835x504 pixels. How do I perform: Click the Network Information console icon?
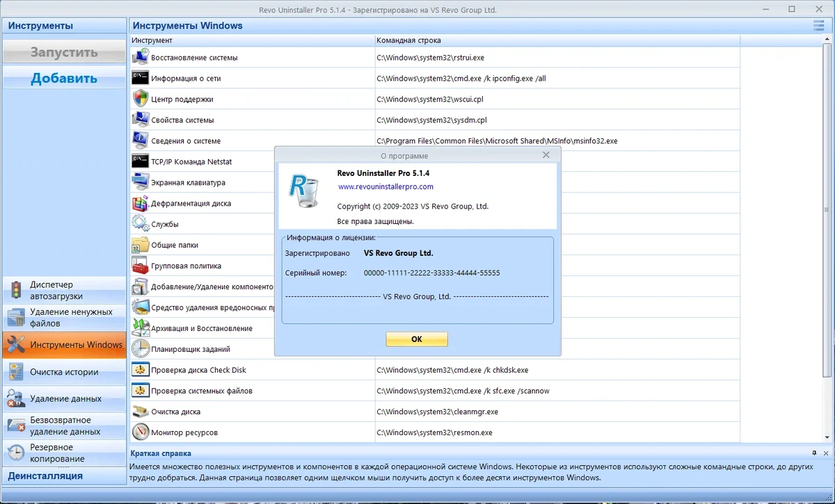(141, 78)
